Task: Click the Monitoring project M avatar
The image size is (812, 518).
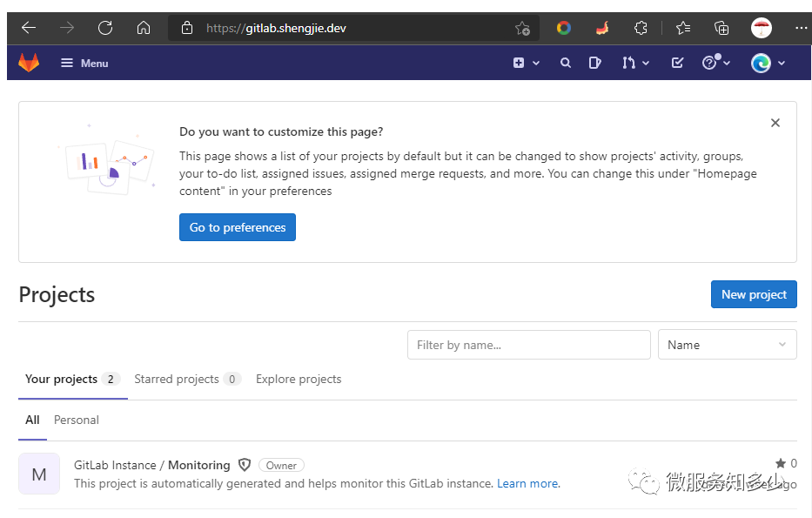Action: (39, 474)
